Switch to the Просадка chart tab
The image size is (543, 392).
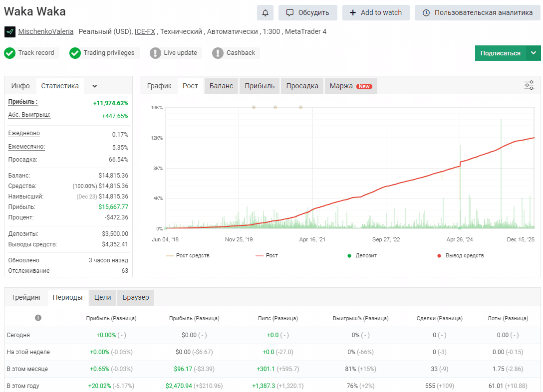click(302, 86)
